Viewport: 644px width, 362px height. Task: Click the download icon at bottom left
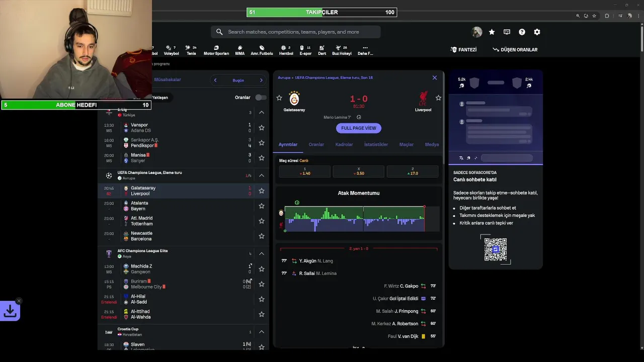click(x=10, y=312)
